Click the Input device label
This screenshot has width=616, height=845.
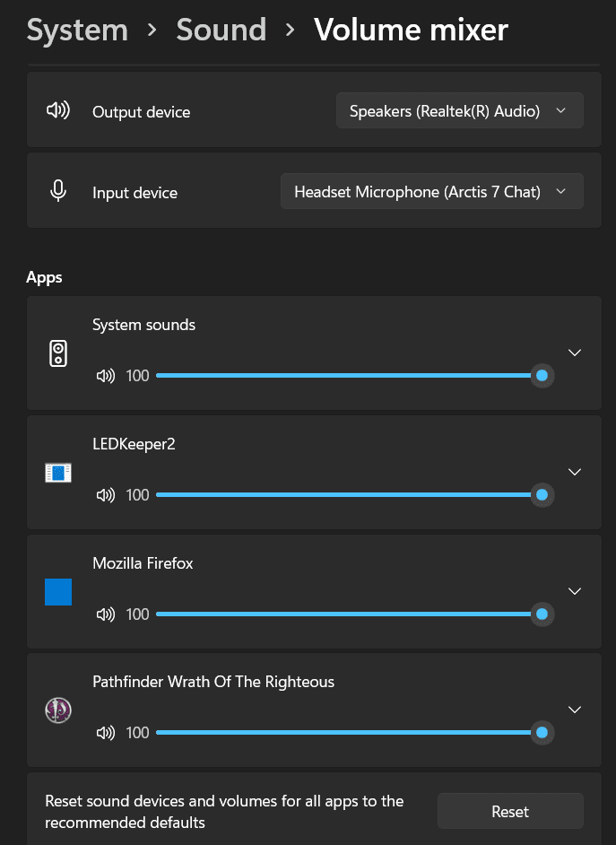tap(134, 192)
